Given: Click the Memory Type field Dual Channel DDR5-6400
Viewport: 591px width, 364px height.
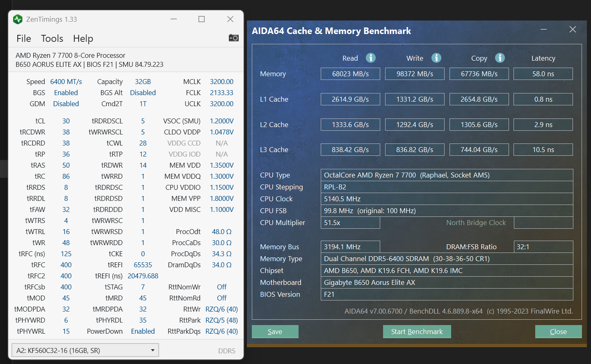Looking at the screenshot, I should 447,259.
